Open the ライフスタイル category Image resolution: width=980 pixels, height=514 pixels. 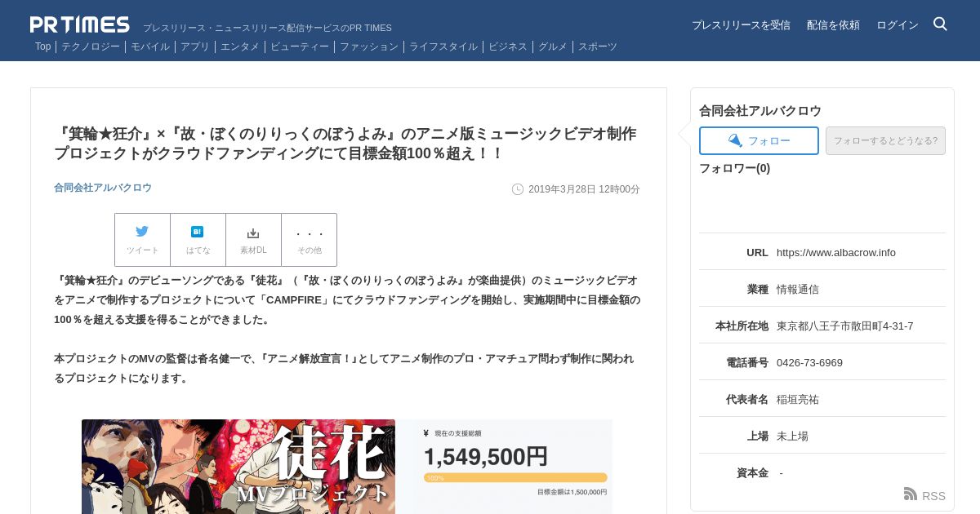443,47
